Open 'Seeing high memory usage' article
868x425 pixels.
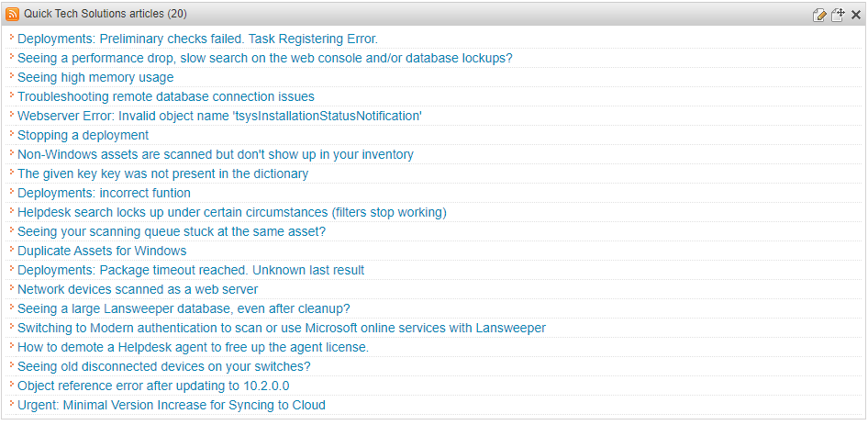tap(95, 77)
